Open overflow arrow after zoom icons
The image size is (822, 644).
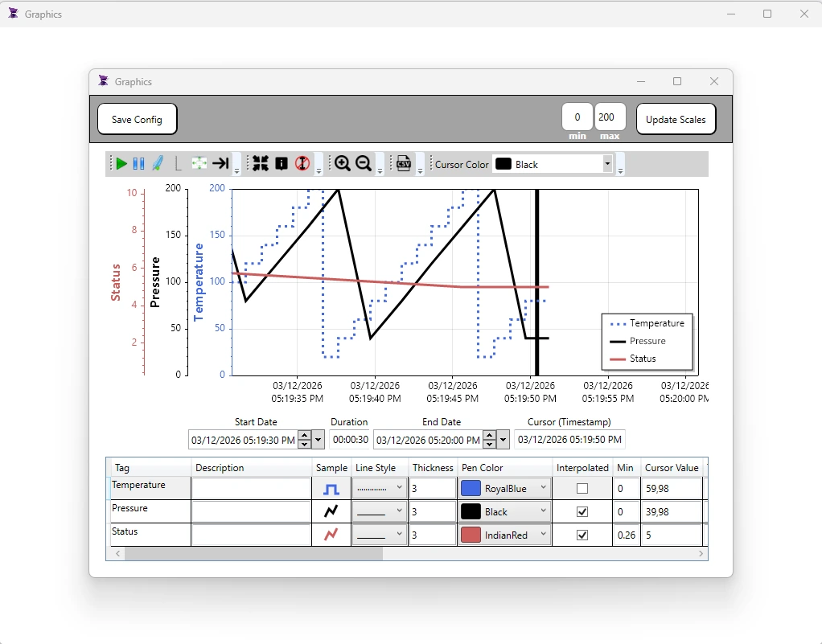click(x=380, y=170)
